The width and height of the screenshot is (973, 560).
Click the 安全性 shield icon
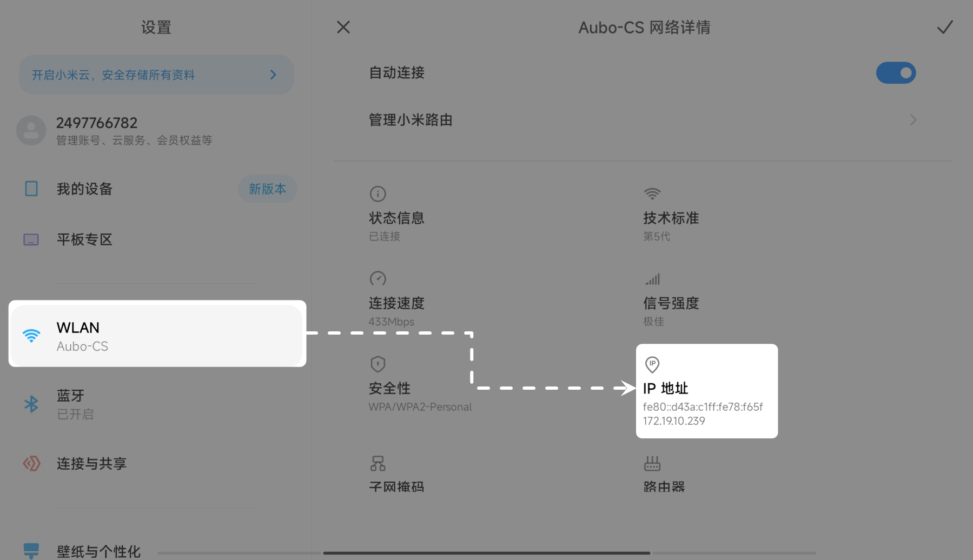(378, 364)
